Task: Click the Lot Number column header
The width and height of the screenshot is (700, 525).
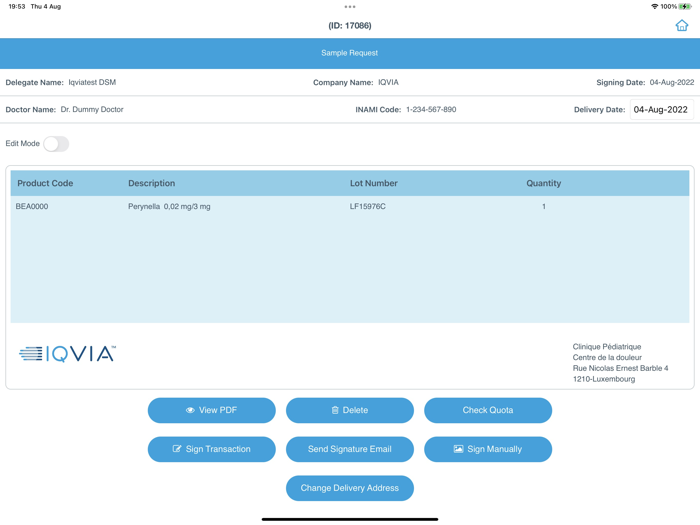Action: click(374, 183)
